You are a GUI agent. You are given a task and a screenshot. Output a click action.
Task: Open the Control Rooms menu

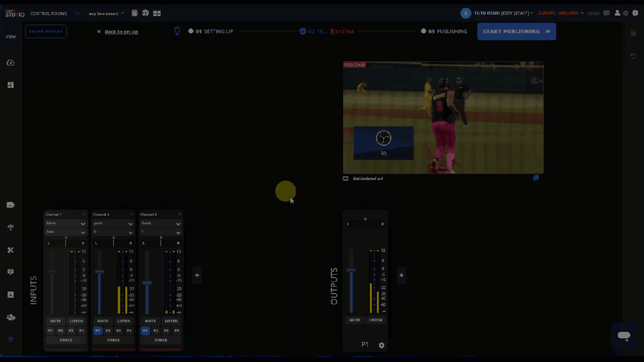(48, 14)
